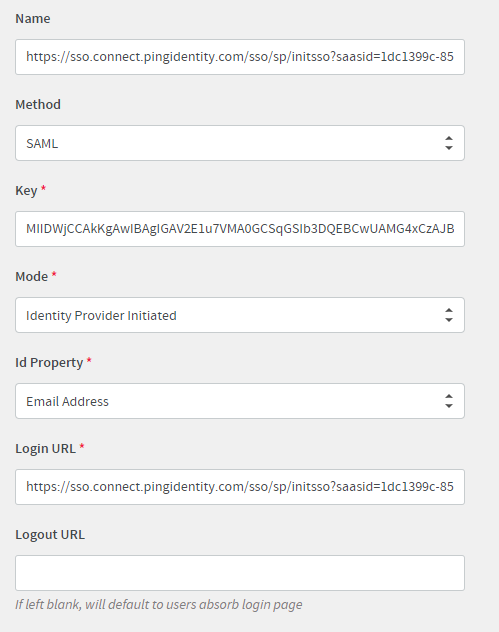Click the Id Property up-down arrows icon

pyautogui.click(x=449, y=401)
